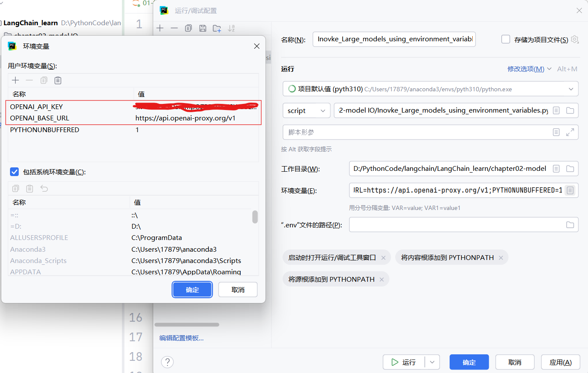Remove the selected run configuration
The height and width of the screenshot is (373, 588).
point(174,28)
